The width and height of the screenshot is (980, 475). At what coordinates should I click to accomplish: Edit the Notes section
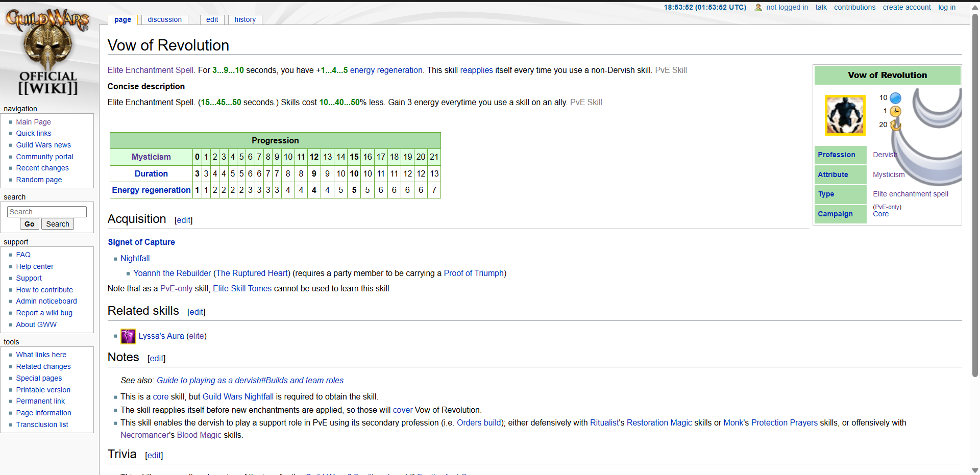[x=156, y=358]
